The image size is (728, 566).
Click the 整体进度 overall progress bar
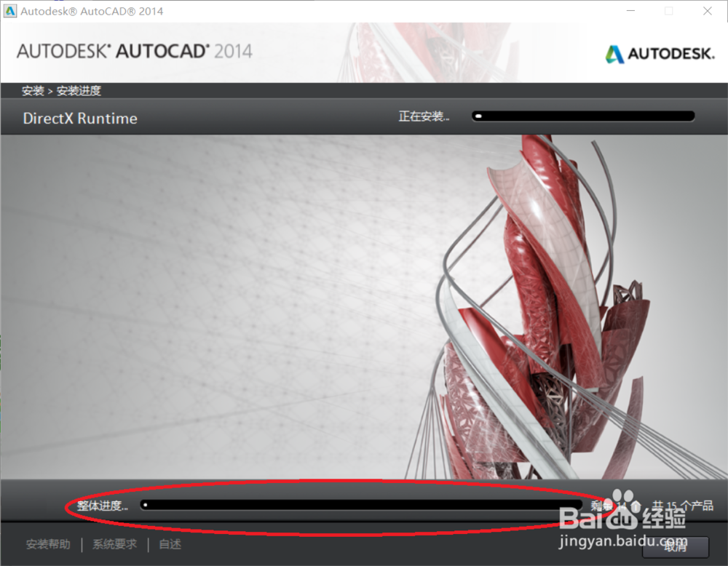(x=361, y=505)
